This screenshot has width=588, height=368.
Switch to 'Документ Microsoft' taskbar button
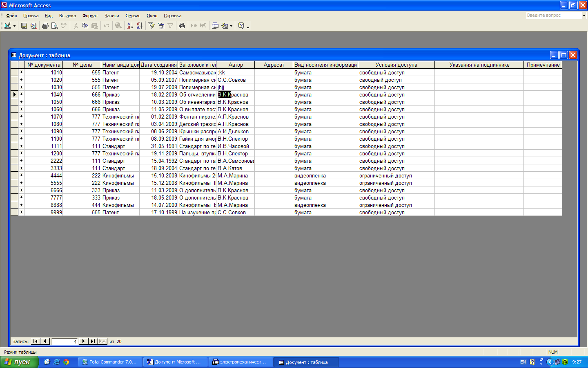[176, 362]
